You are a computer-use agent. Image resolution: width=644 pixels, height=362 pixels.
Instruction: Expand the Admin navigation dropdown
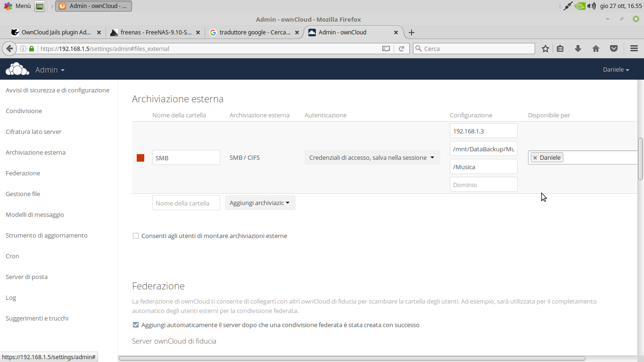click(50, 70)
